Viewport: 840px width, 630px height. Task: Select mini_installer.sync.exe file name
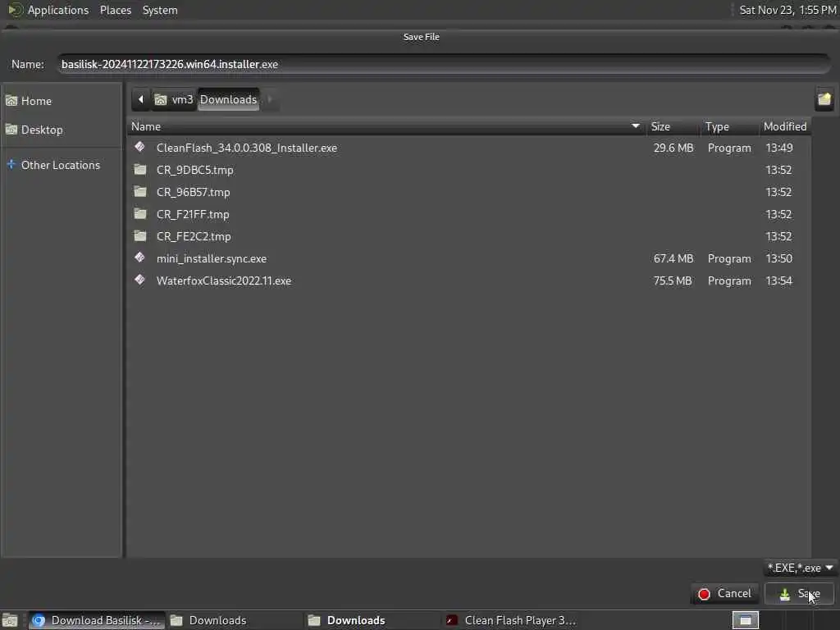211,258
